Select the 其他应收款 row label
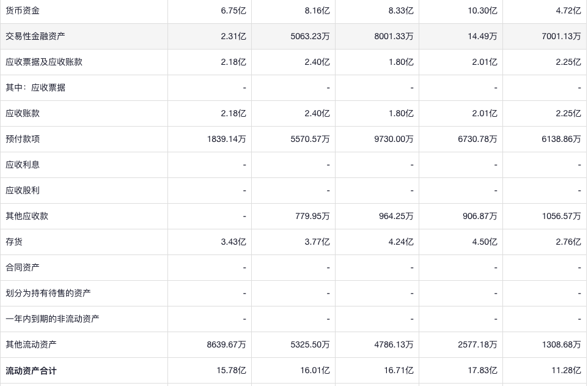The width and height of the screenshot is (588, 386). pyautogui.click(x=27, y=216)
